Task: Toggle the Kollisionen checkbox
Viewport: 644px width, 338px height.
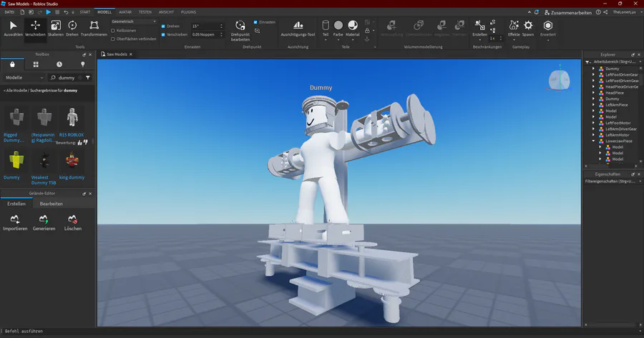Action: 113,31
